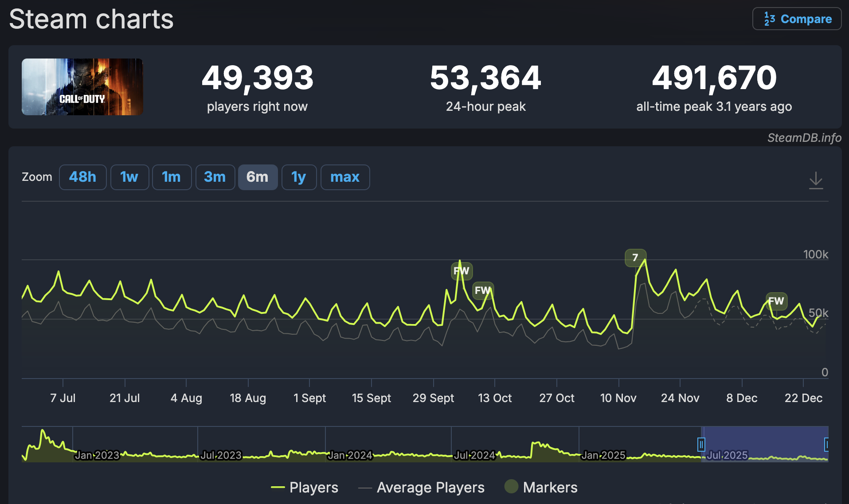The height and width of the screenshot is (504, 849).
Task: Grab the right navigator range handle
Action: point(827,444)
